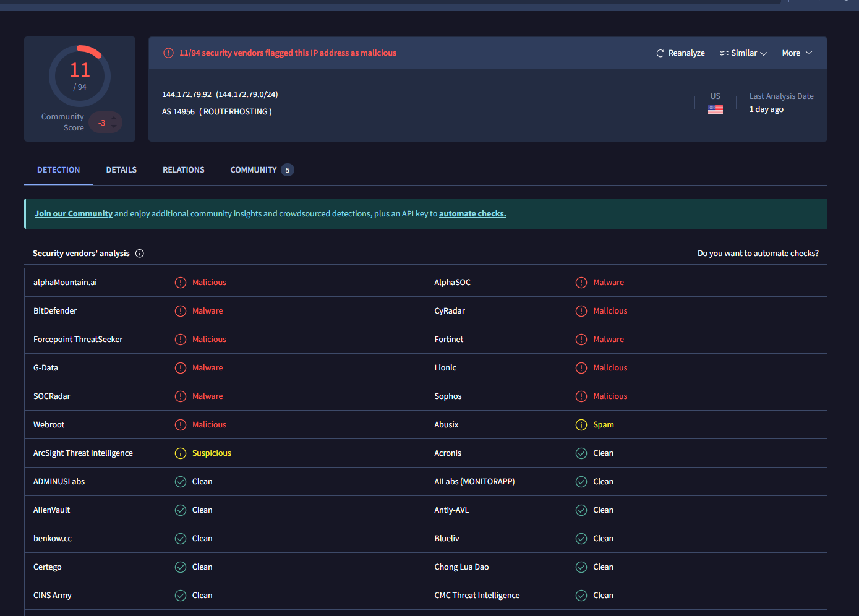Upvote the community score with the up arrow
The width and height of the screenshot is (859, 616).
coord(114,118)
